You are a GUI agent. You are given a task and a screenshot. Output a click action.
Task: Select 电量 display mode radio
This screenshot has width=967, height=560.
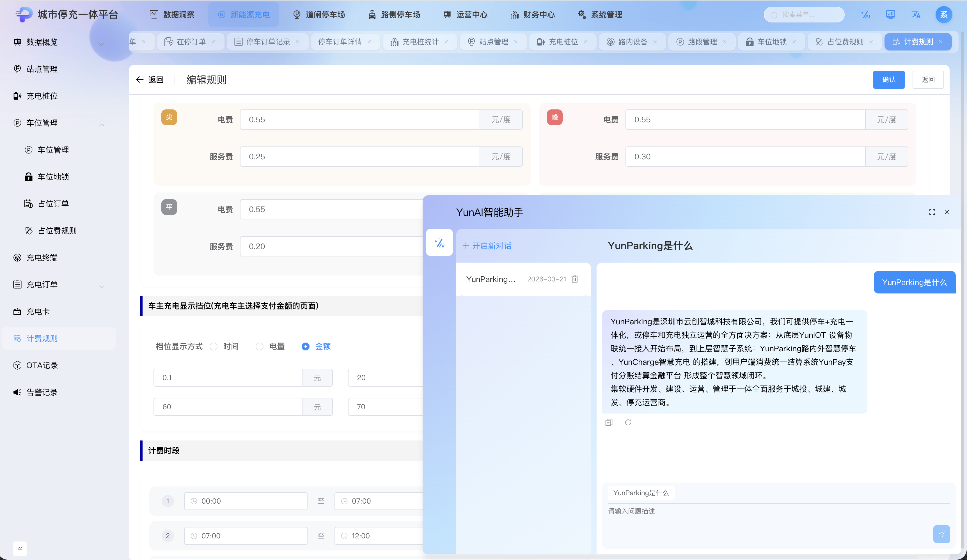click(x=260, y=346)
